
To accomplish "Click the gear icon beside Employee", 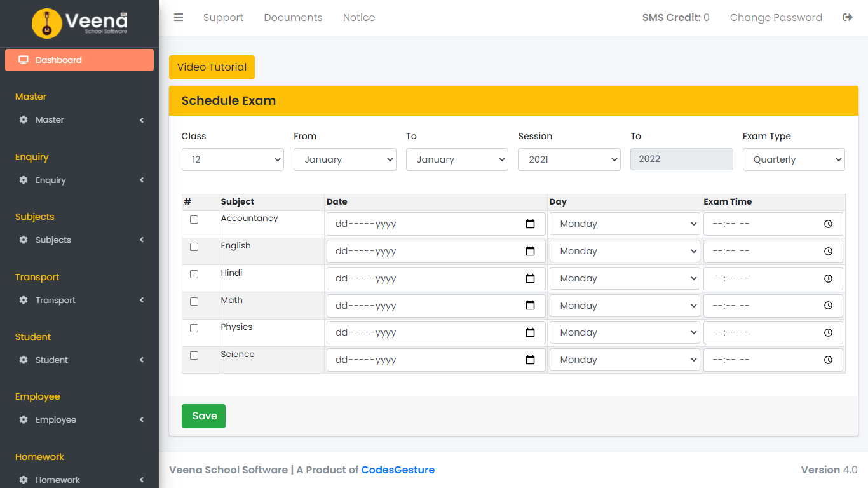I will pyautogui.click(x=24, y=419).
